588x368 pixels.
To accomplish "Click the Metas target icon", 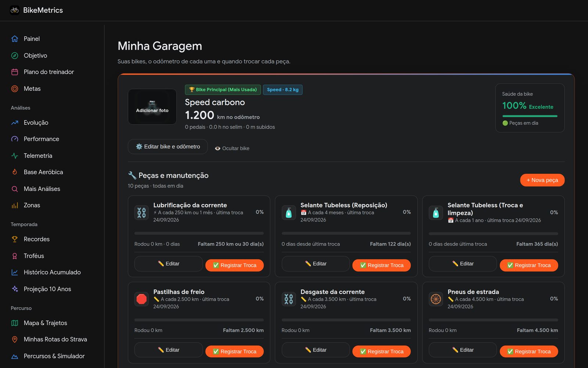I will (x=15, y=89).
